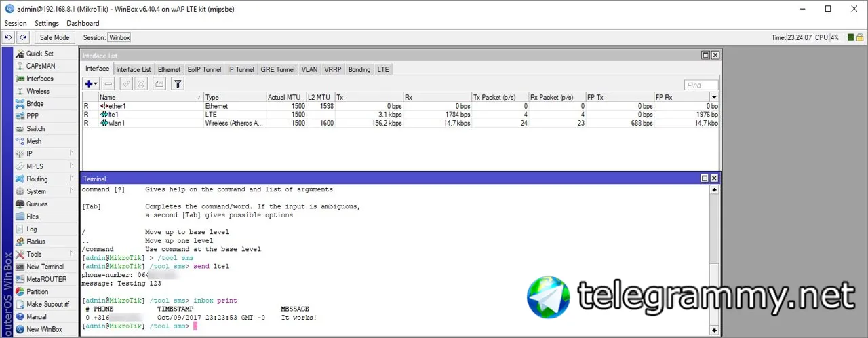This screenshot has width=868, height=338.
Task: Expand the System submenu
Action: point(45,191)
